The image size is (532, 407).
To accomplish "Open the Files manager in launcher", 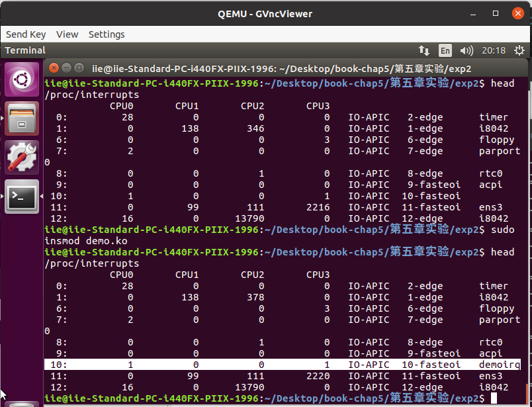I will click(x=22, y=118).
